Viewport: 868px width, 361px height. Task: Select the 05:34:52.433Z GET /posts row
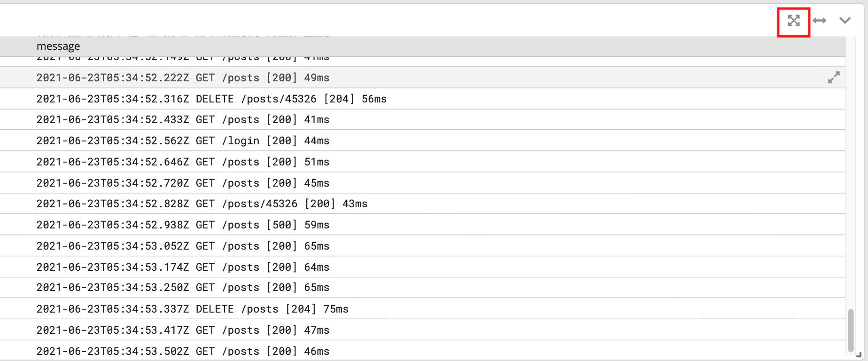point(183,119)
